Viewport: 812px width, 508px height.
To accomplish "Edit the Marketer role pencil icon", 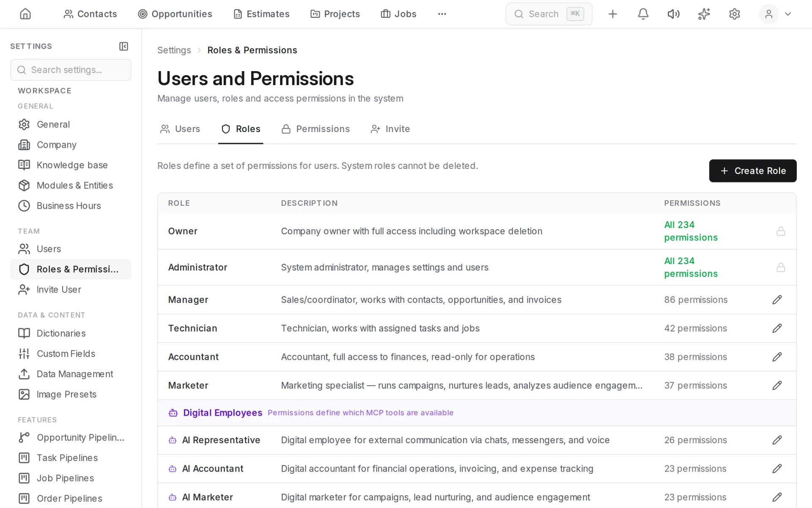I will (777, 385).
